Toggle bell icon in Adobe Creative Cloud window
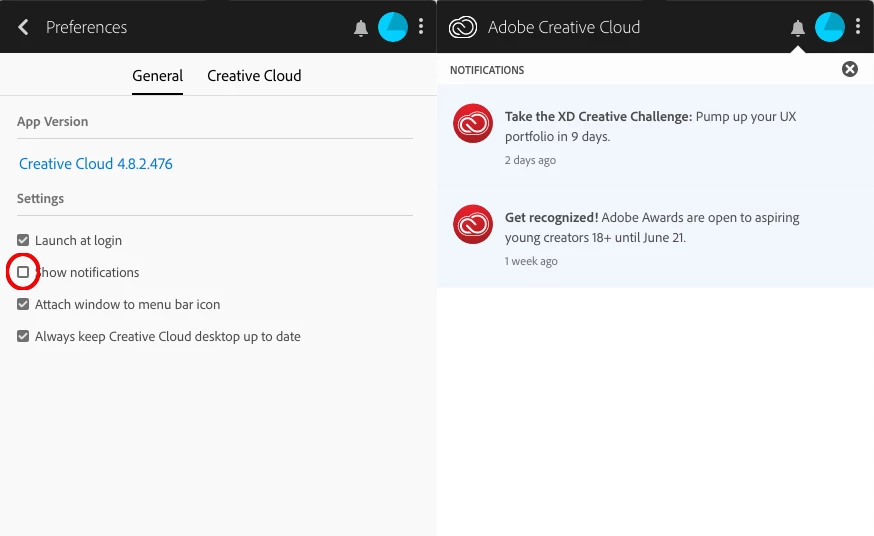The height and width of the screenshot is (536, 874). [798, 28]
